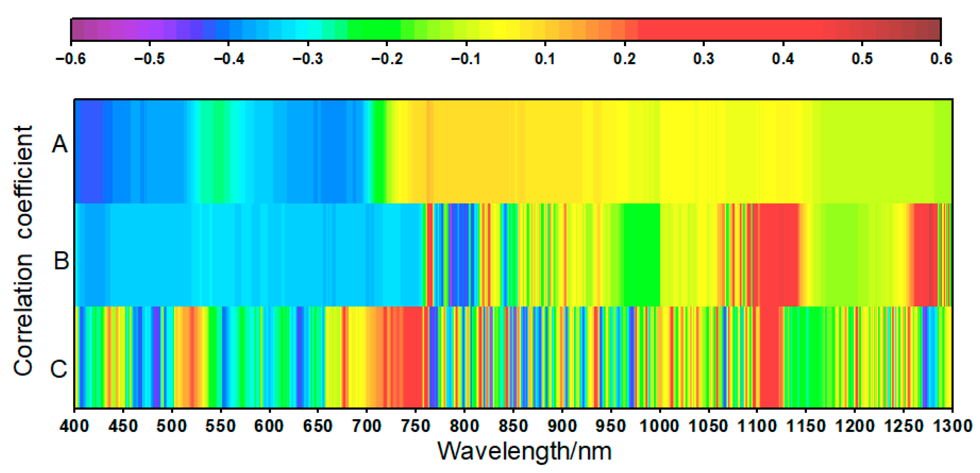This screenshot has height=473, width=980.
Task: Click the 0.6 colorbar label
Action: (941, 59)
